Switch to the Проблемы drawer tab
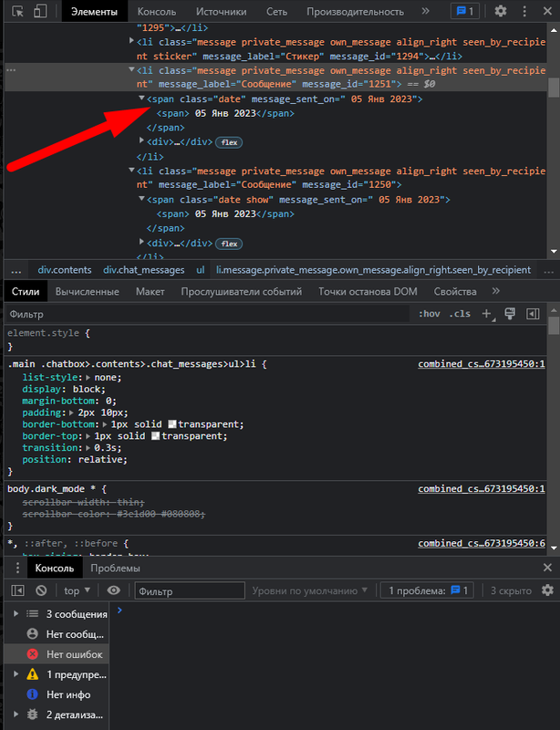This screenshot has height=730, width=560. tap(115, 568)
